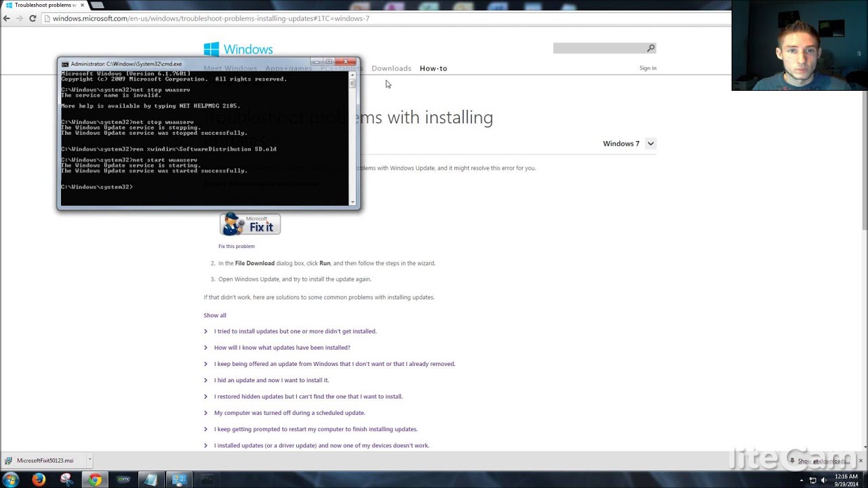Click the Microsoft Fix it button image
Screen dimensions: 868x488
pos(250,224)
